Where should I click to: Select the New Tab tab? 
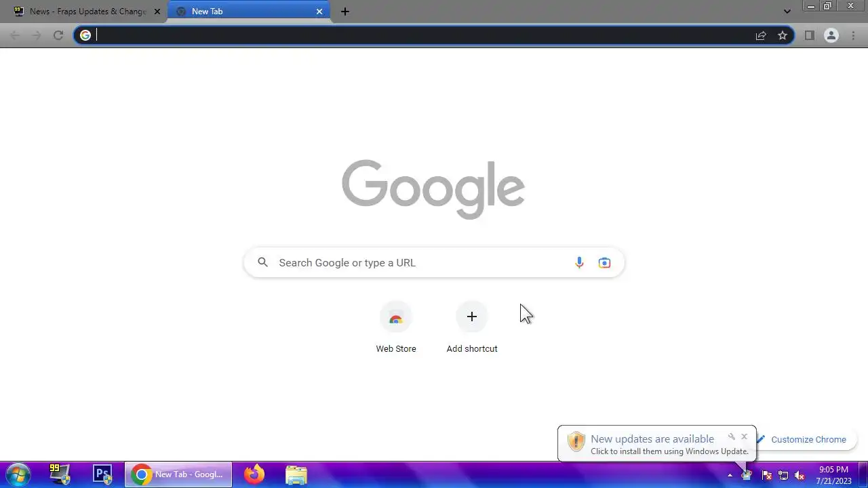click(248, 12)
